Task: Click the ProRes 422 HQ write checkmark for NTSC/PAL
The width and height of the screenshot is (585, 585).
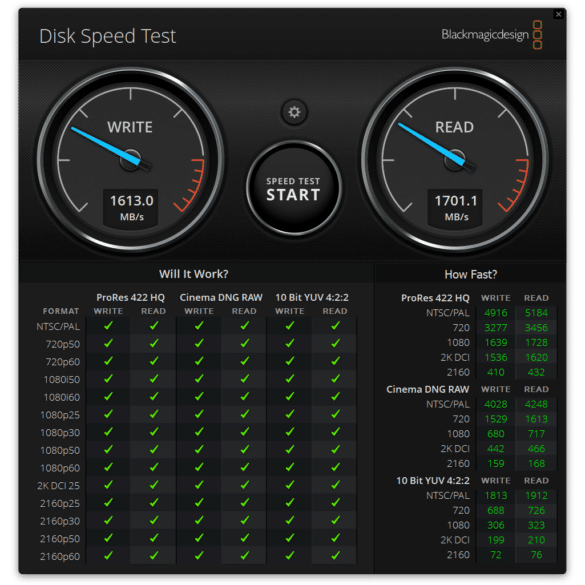Action: (108, 326)
